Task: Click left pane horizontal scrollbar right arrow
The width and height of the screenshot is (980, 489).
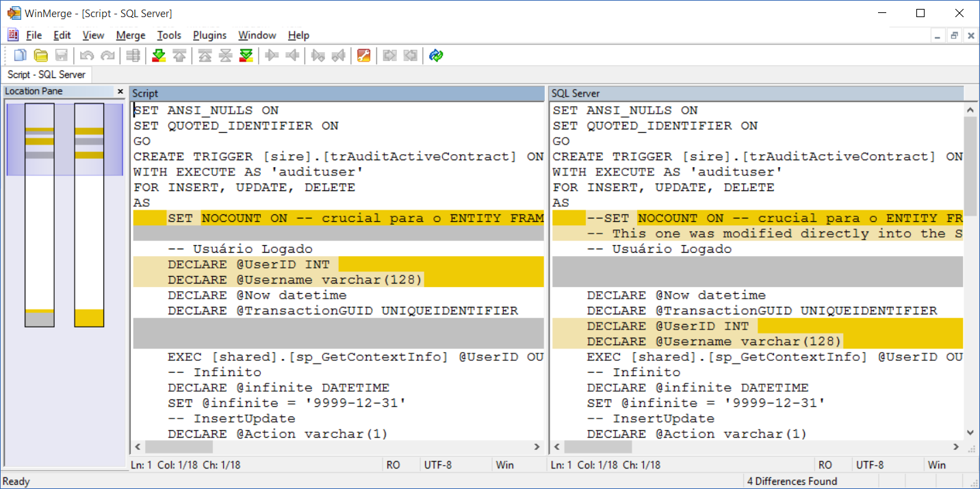Action: (x=537, y=447)
